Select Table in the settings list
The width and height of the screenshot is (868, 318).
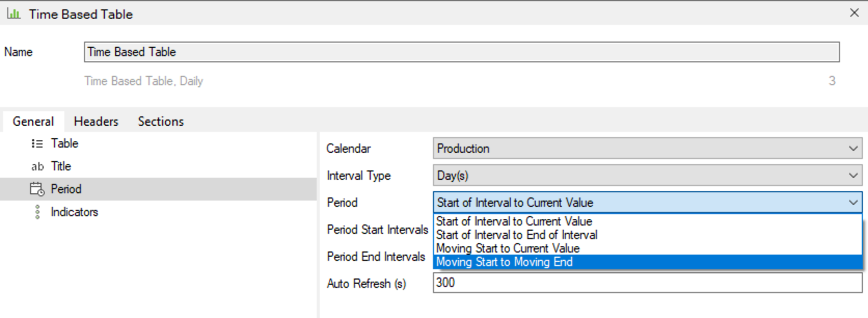[x=158, y=143]
